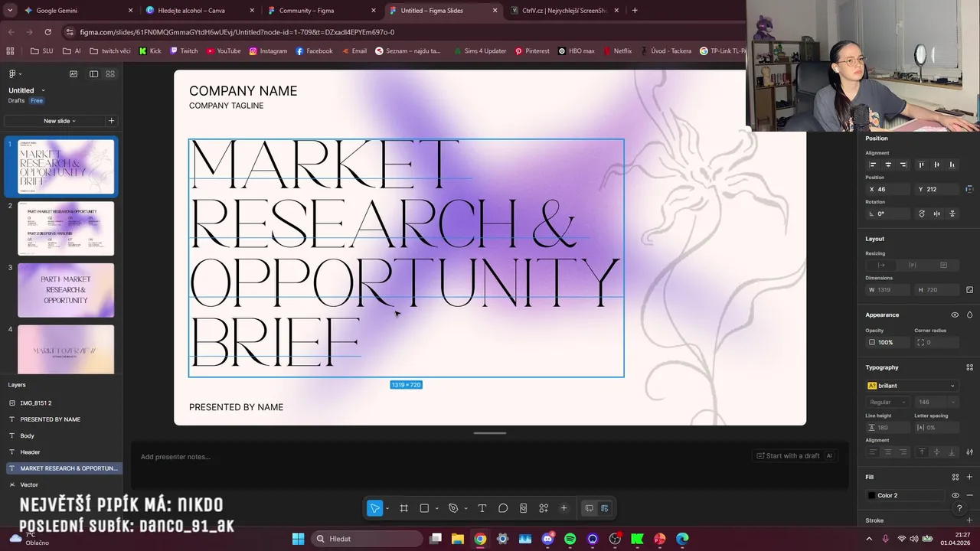This screenshot has height=551, width=980.
Task: Open Spotify from the Windows taskbar
Action: point(570,539)
